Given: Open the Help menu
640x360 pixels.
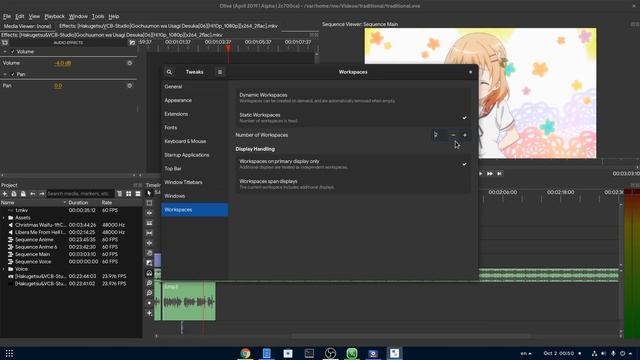Looking at the screenshot, I should pyautogui.click(x=114, y=16).
